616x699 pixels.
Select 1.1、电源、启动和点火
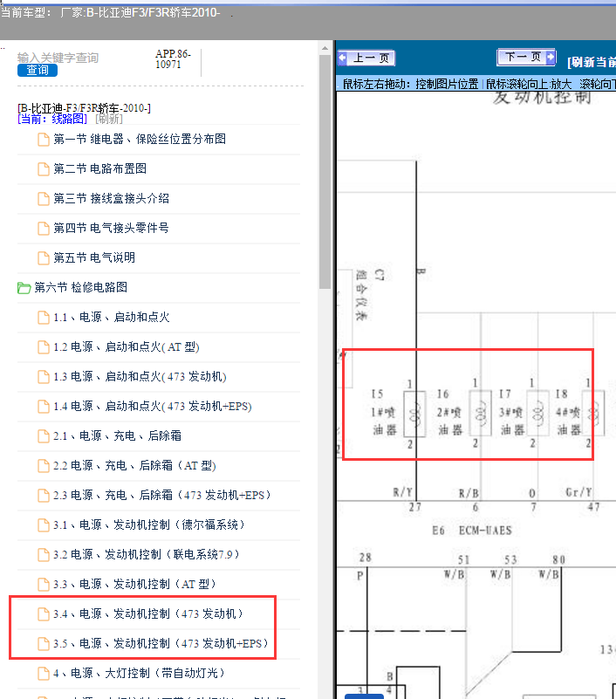click(112, 318)
